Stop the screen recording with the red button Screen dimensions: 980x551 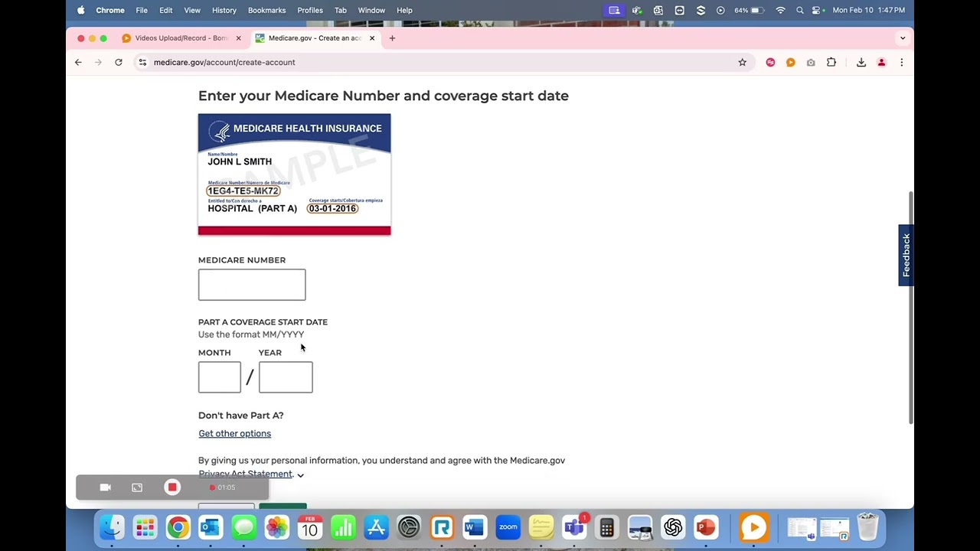coord(172,487)
